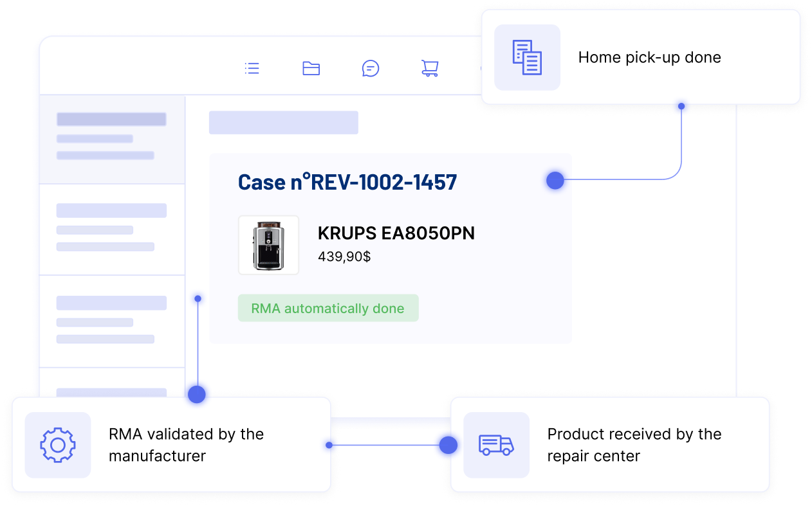Click the gear icon on RMA validated card
This screenshot has width=812, height=506.
pos(58,445)
